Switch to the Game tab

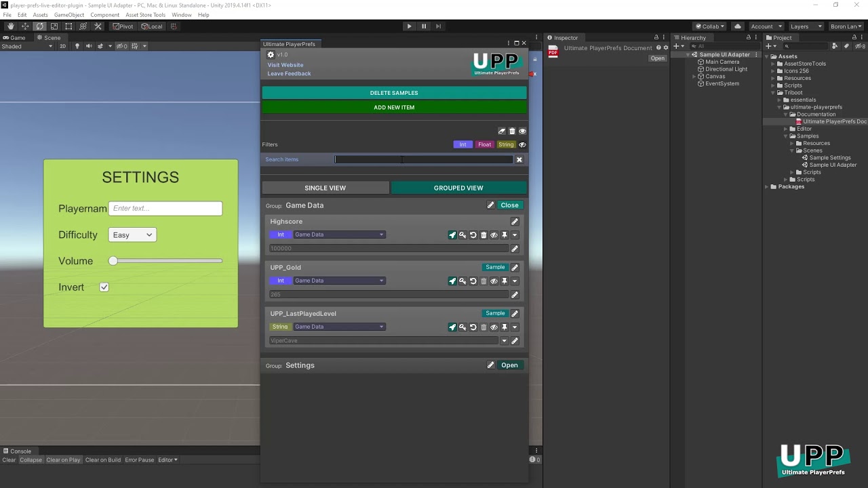click(x=14, y=38)
